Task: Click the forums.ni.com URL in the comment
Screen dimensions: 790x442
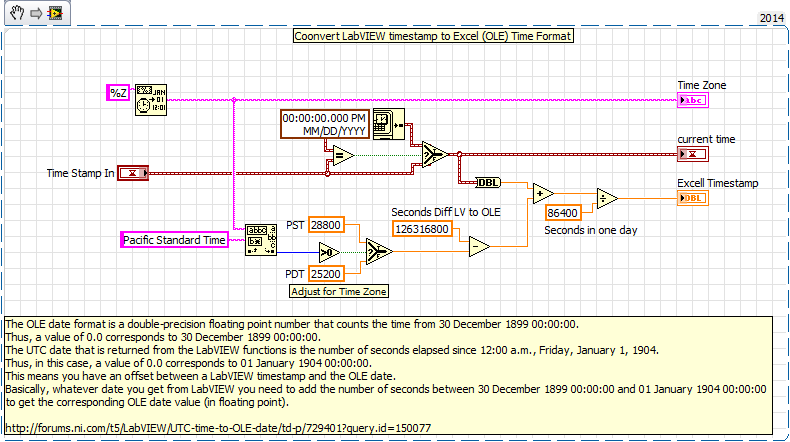Action: coord(218,428)
